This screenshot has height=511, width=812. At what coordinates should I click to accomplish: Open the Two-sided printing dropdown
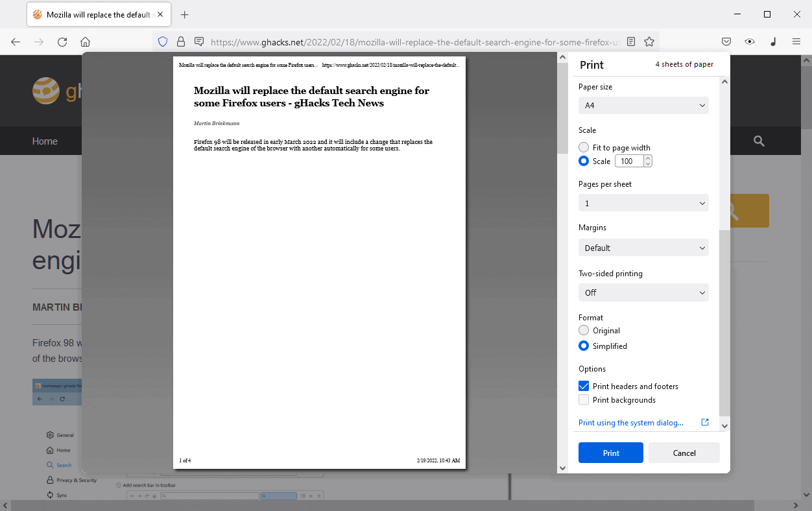point(643,292)
